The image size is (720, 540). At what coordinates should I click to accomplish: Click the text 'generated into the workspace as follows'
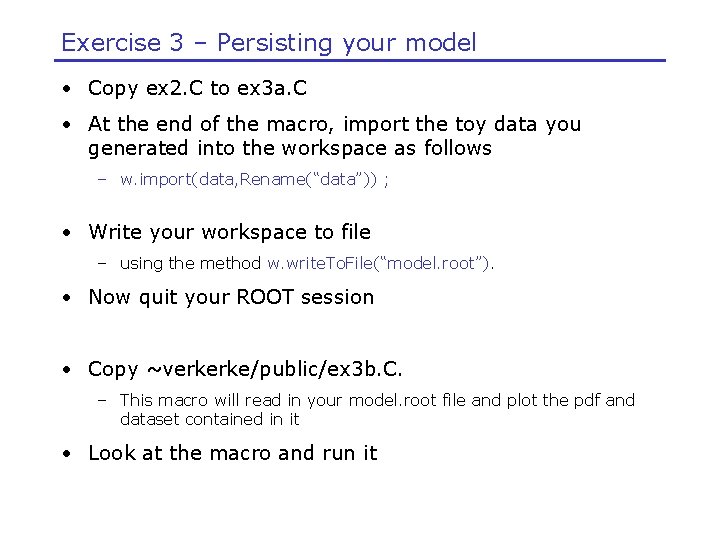pos(290,148)
